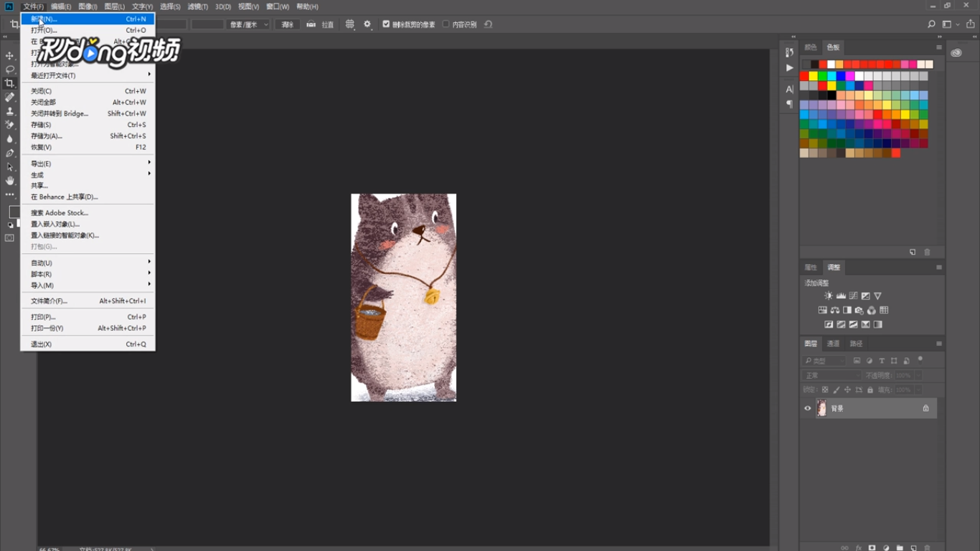This screenshot has height=551, width=980.
Task: Add a Channel Mixer adjustment
Action: 872,310
